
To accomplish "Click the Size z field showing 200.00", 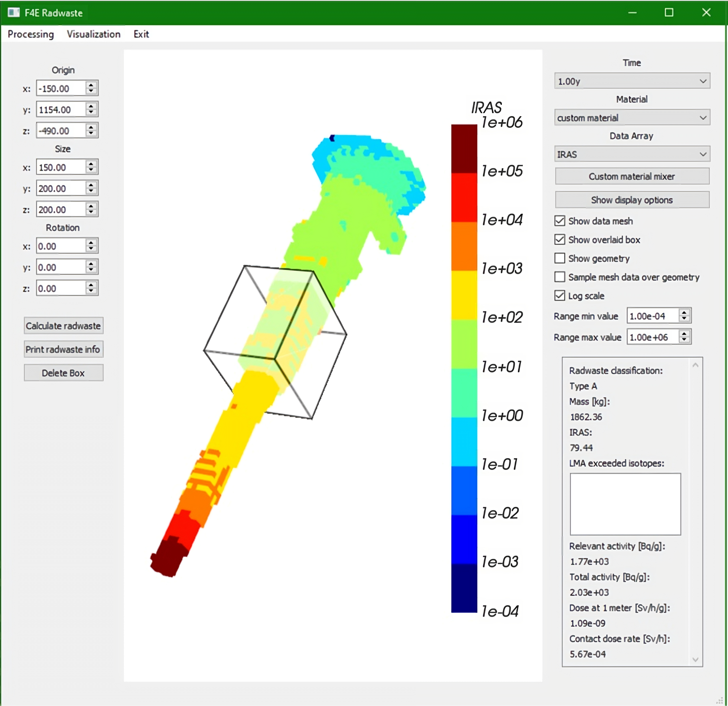I will (61, 209).
